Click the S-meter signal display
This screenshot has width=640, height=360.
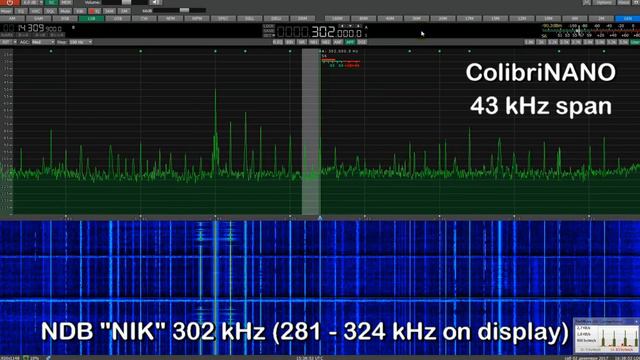[590, 31]
